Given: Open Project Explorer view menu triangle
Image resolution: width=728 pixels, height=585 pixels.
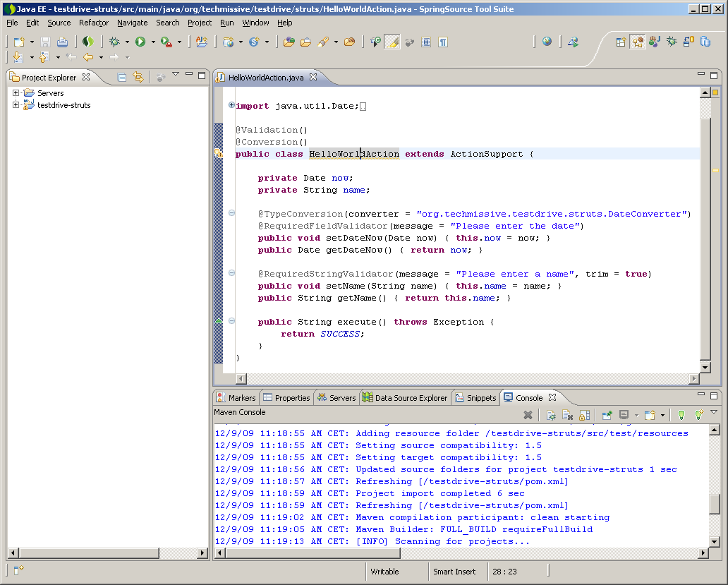Looking at the screenshot, I should (x=176, y=74).
